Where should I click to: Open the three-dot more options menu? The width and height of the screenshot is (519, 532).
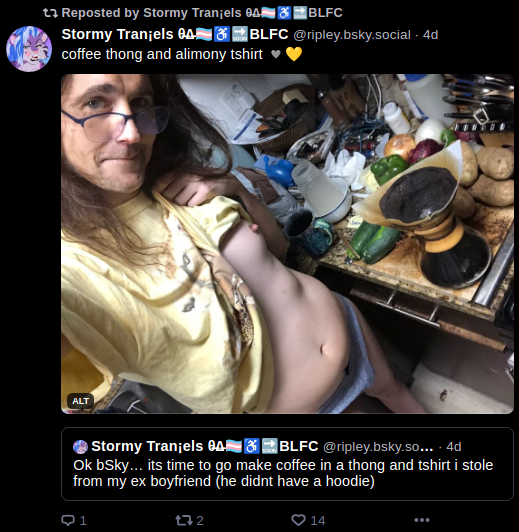(x=422, y=520)
